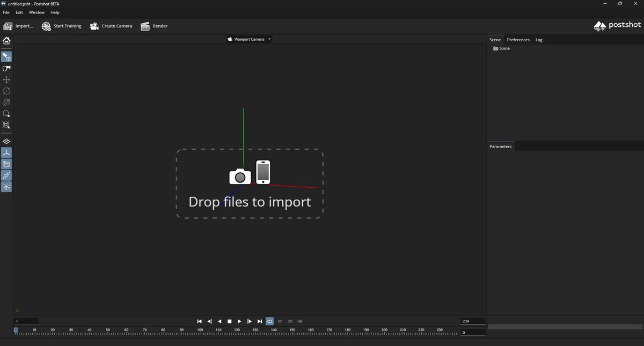Play the timeline in reverse
Viewport: 644px width, 346px height.
(219, 321)
